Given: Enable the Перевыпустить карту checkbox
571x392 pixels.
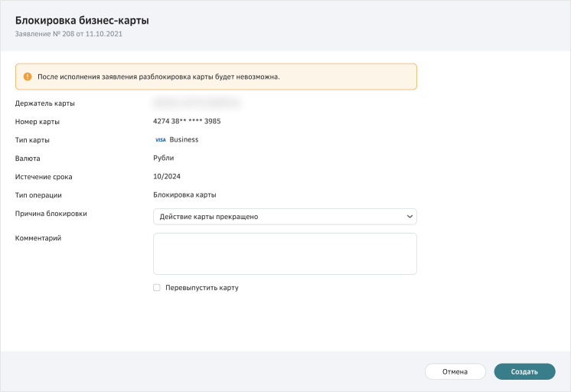Looking at the screenshot, I should pos(157,288).
